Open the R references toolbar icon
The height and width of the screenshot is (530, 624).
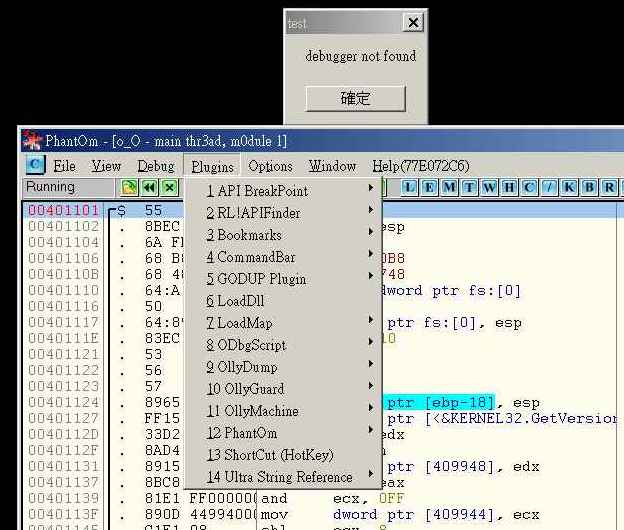pyautogui.click(x=609, y=187)
